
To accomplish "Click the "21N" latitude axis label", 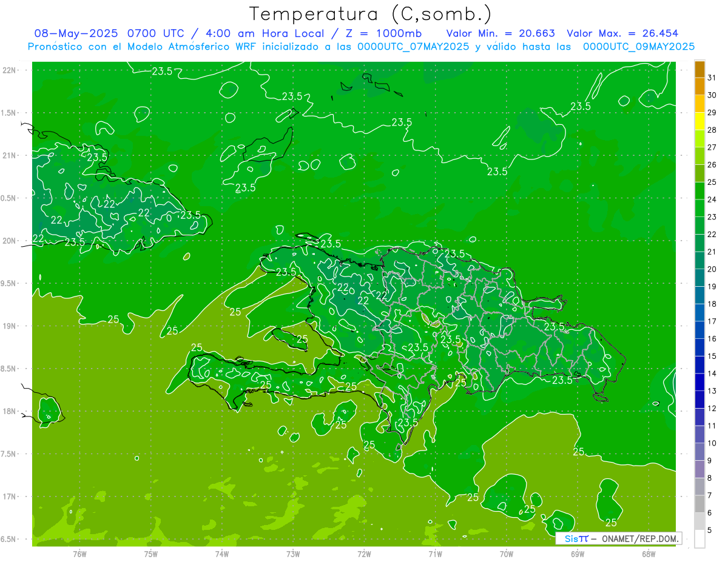I will point(10,155).
